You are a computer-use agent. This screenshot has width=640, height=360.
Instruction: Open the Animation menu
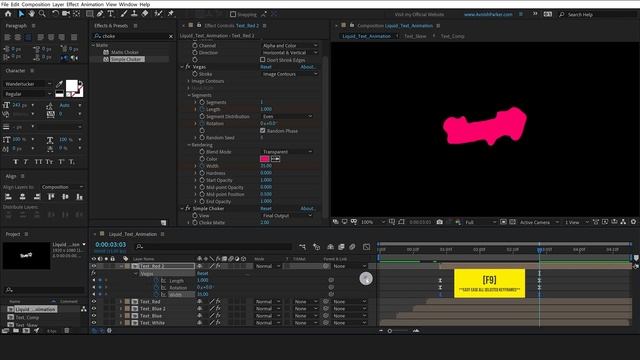(x=92, y=4)
